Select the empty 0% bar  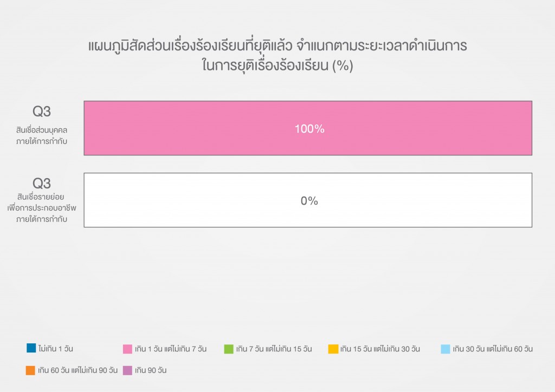click(308, 200)
